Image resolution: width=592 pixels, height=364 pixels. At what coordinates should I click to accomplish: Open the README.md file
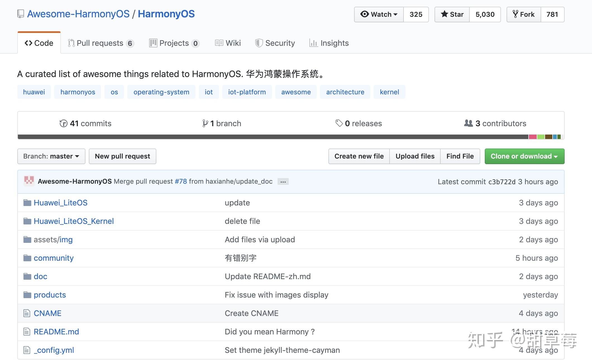56,332
